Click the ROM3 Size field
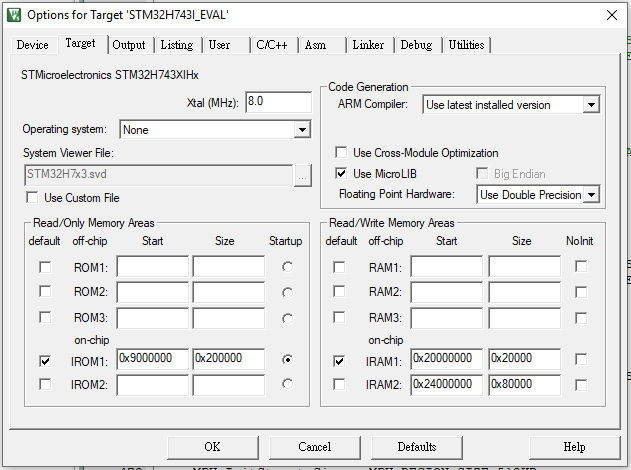The width and height of the screenshot is (631, 470). [x=229, y=318]
